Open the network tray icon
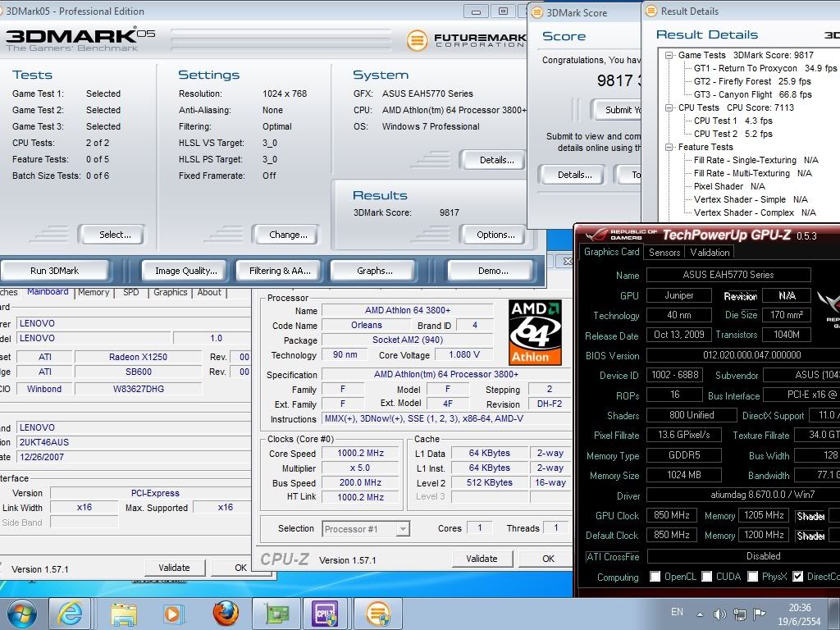840x630 pixels. tap(740, 614)
